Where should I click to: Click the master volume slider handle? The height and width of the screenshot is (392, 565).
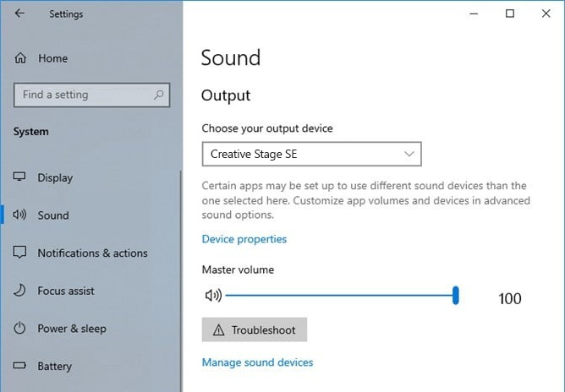click(x=456, y=295)
